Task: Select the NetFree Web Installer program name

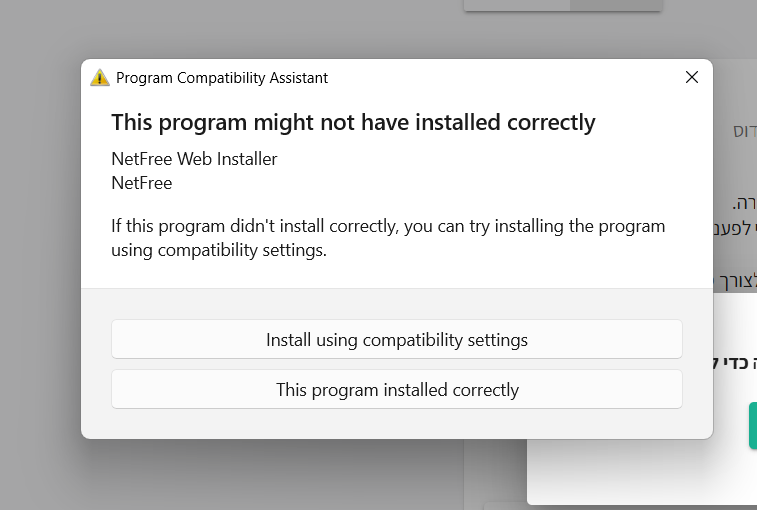Action: [194, 159]
